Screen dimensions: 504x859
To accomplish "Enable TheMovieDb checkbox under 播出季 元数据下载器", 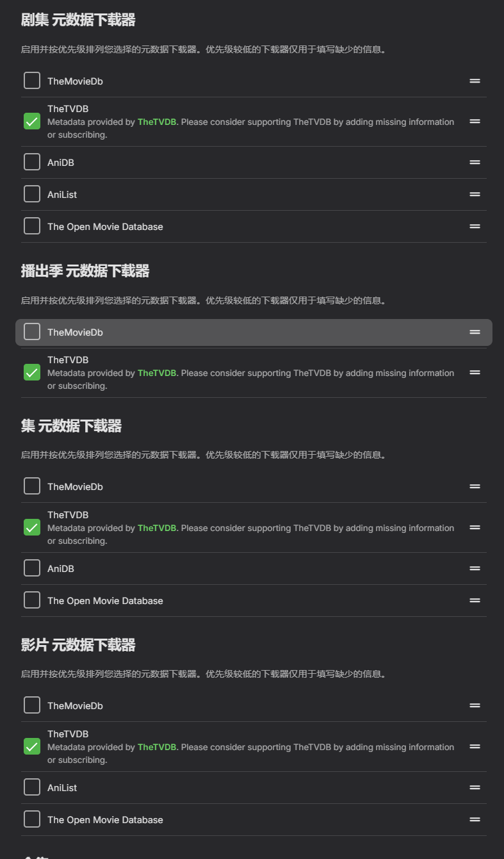I will tap(32, 332).
